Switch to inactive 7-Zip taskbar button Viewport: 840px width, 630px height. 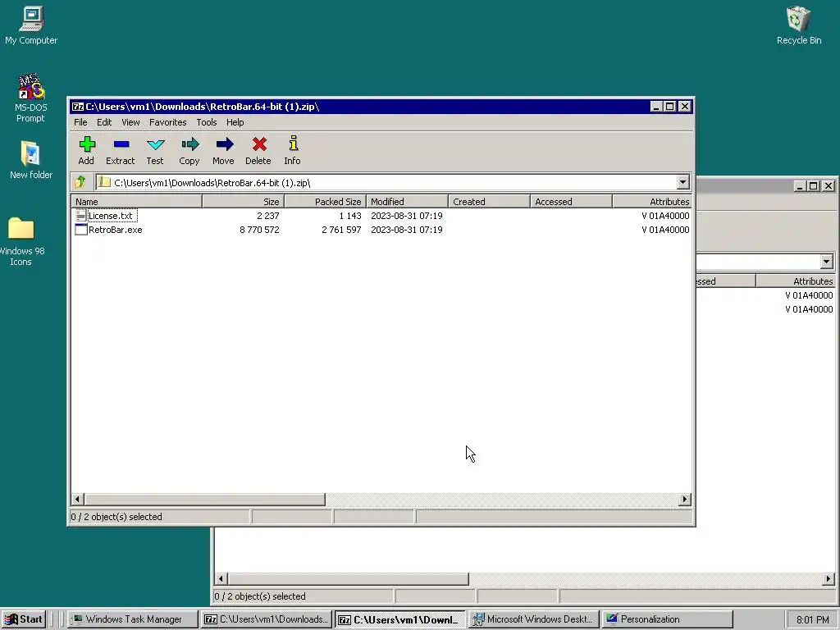point(267,619)
